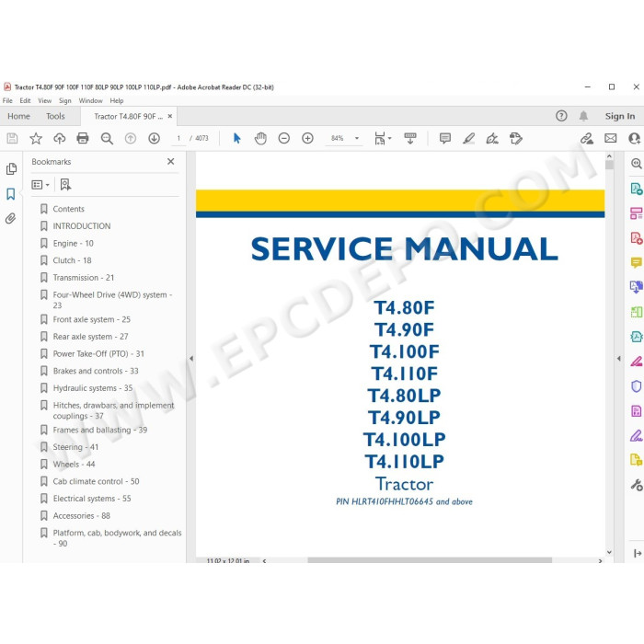Click the stamp tool icon
644x644 pixels.
(516, 138)
